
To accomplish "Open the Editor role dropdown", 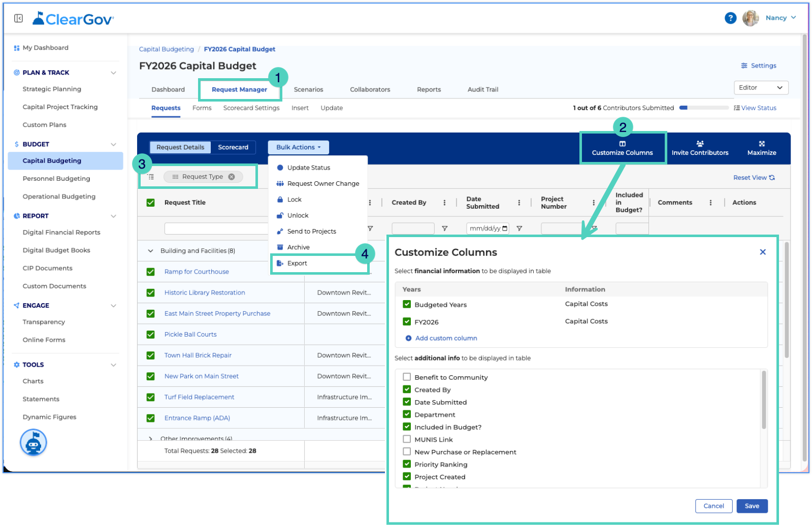I will click(x=761, y=88).
